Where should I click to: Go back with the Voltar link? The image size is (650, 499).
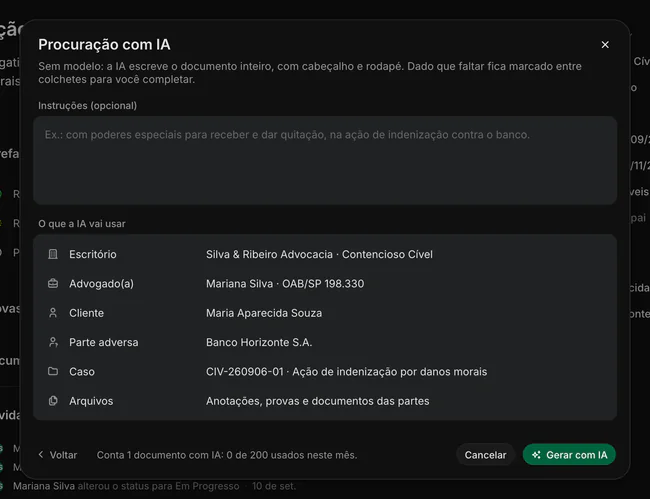pos(58,455)
